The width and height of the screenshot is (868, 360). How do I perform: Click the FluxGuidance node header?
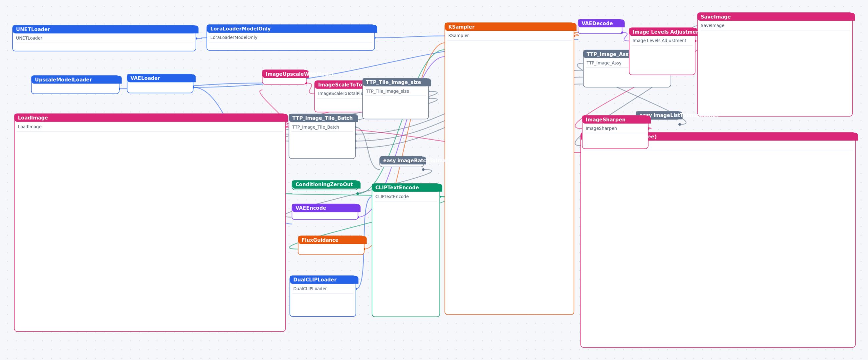pyautogui.click(x=332, y=240)
